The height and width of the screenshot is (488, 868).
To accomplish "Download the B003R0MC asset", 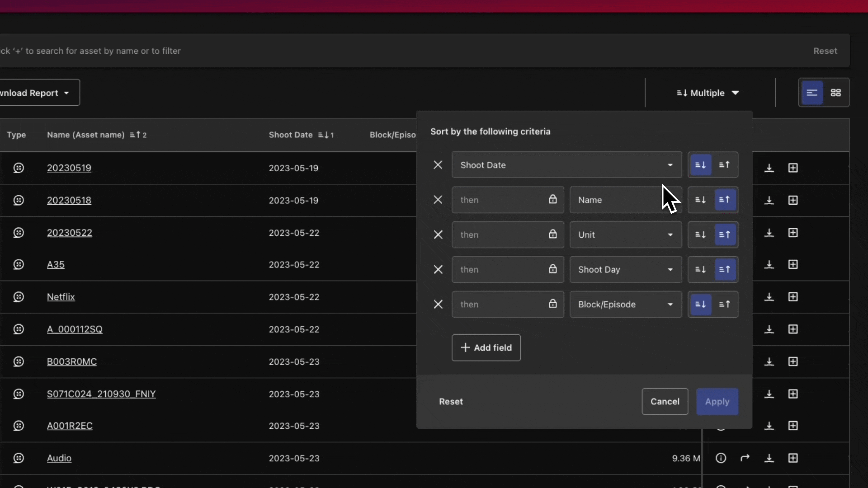I will click(x=769, y=361).
